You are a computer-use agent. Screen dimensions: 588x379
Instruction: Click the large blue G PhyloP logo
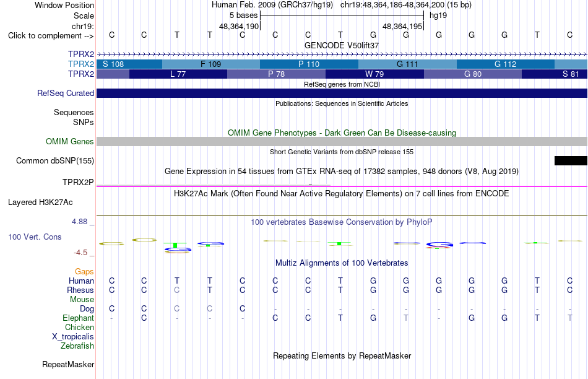click(439, 245)
